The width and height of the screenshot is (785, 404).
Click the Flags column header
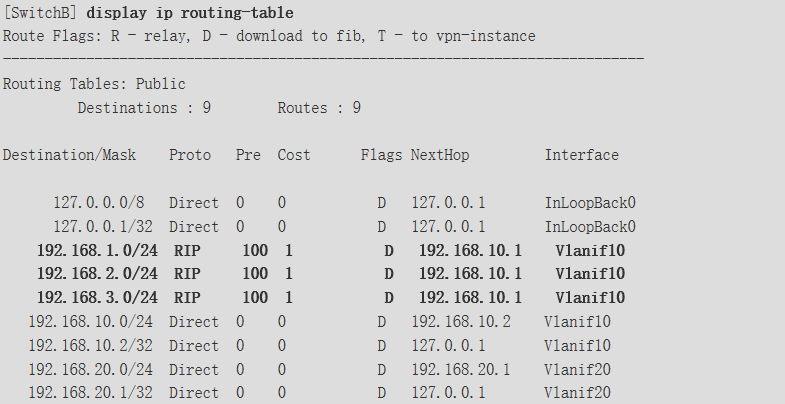click(x=381, y=155)
